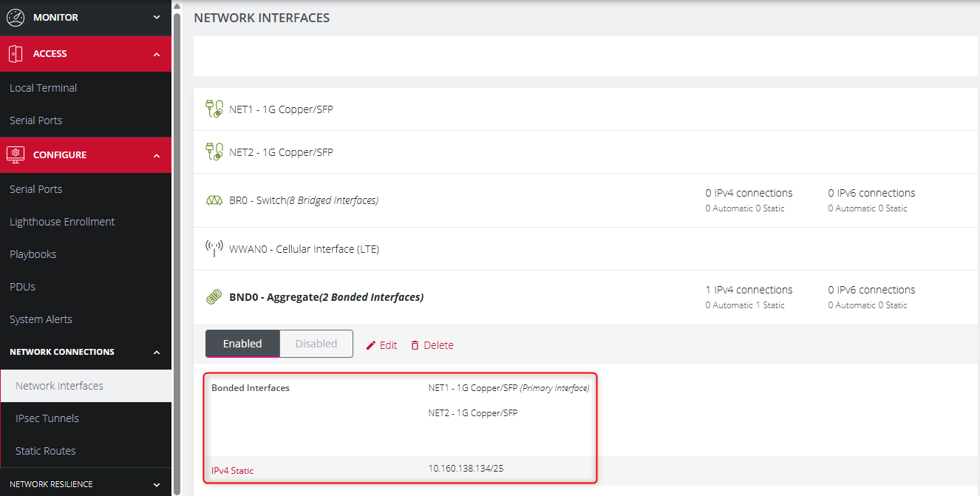Click the BR0 switch bridge icon
The height and width of the screenshot is (496, 980).
[x=214, y=200]
